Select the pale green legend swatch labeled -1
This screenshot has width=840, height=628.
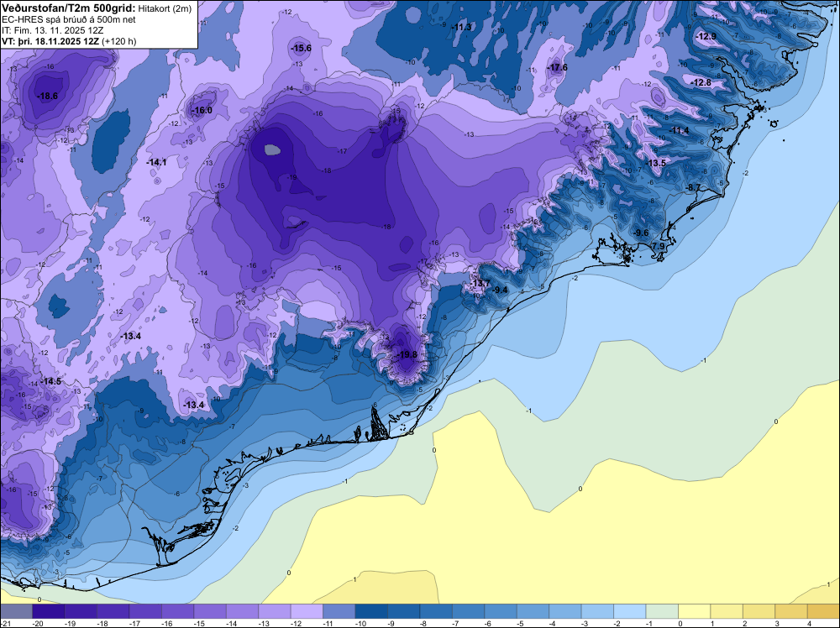pyautogui.click(x=662, y=611)
